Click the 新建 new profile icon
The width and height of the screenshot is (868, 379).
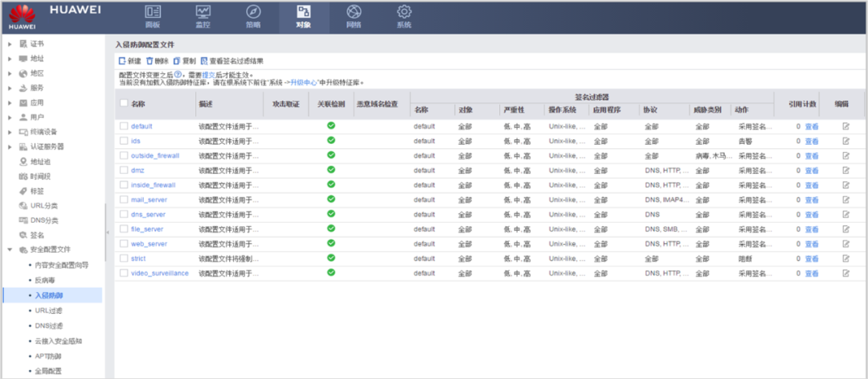(x=122, y=61)
